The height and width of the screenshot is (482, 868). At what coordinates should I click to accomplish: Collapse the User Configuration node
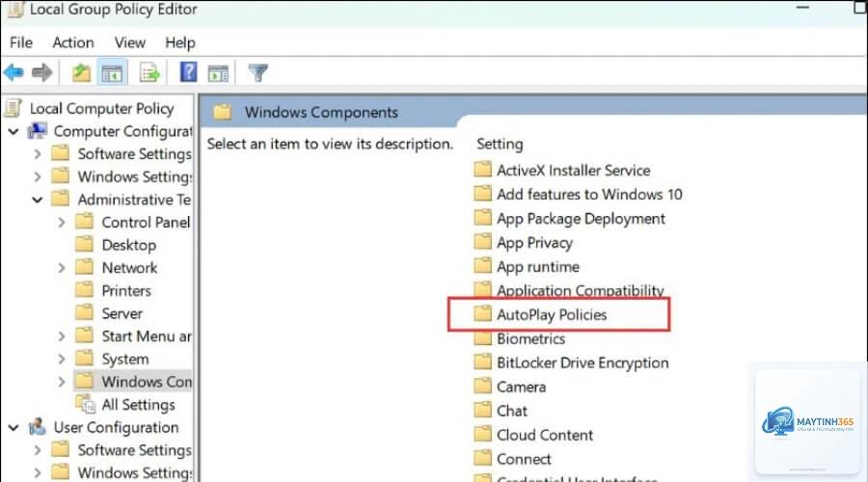click(x=14, y=428)
